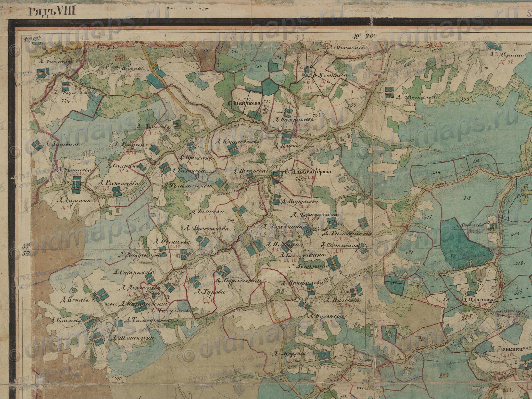Click parcel number 744 near Д. Розлукина
532x399 pixels.
[65, 101]
